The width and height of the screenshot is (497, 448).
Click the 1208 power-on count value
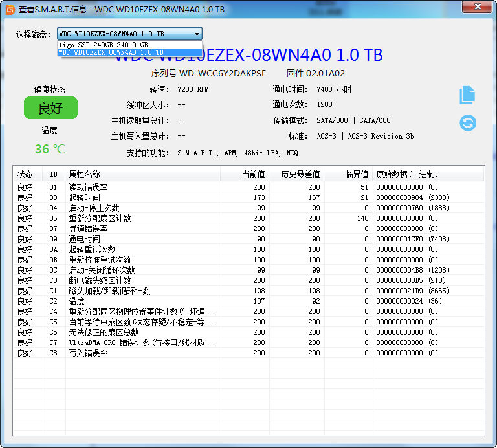(x=325, y=104)
